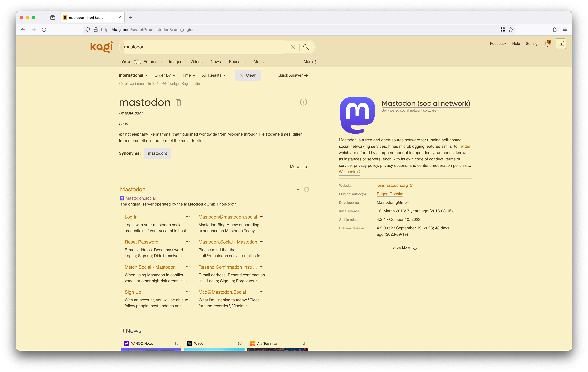Viewport: 588px width, 372px height.
Task: Open the International region dropdown
Action: click(133, 75)
